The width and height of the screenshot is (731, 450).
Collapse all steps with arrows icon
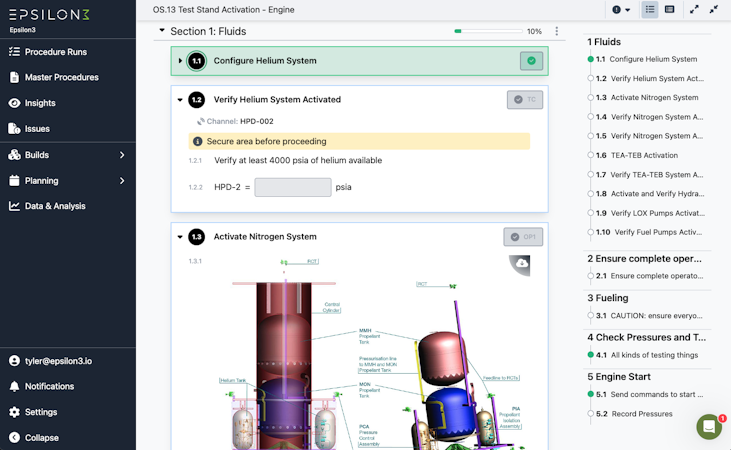[714, 10]
